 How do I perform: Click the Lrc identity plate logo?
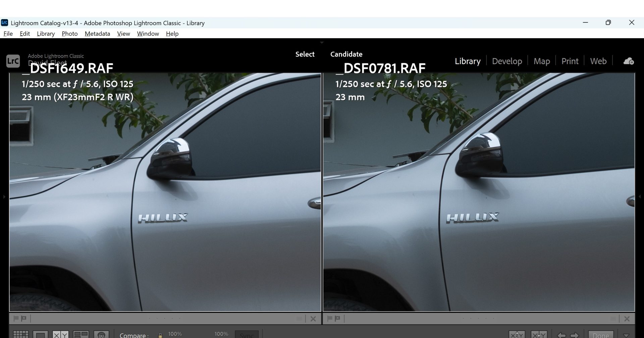(13, 61)
